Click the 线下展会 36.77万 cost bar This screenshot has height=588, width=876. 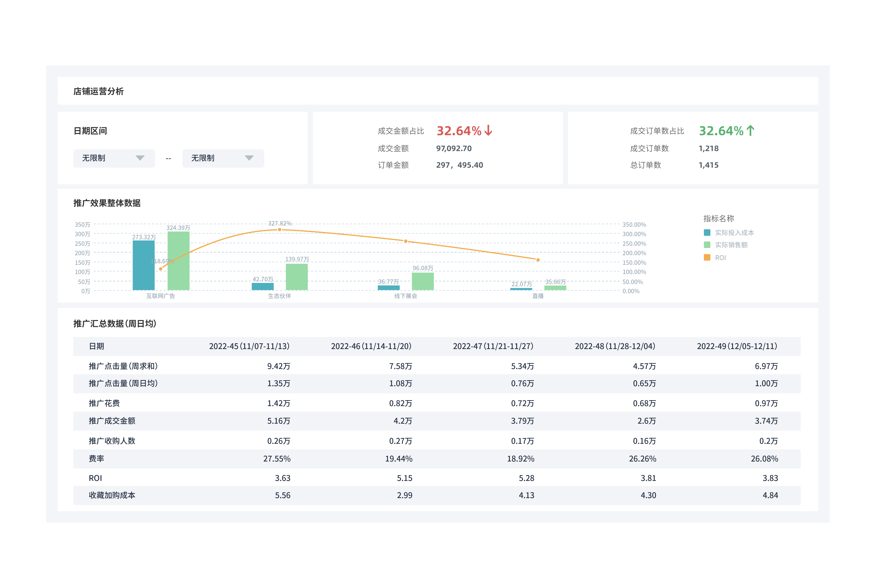(x=388, y=288)
